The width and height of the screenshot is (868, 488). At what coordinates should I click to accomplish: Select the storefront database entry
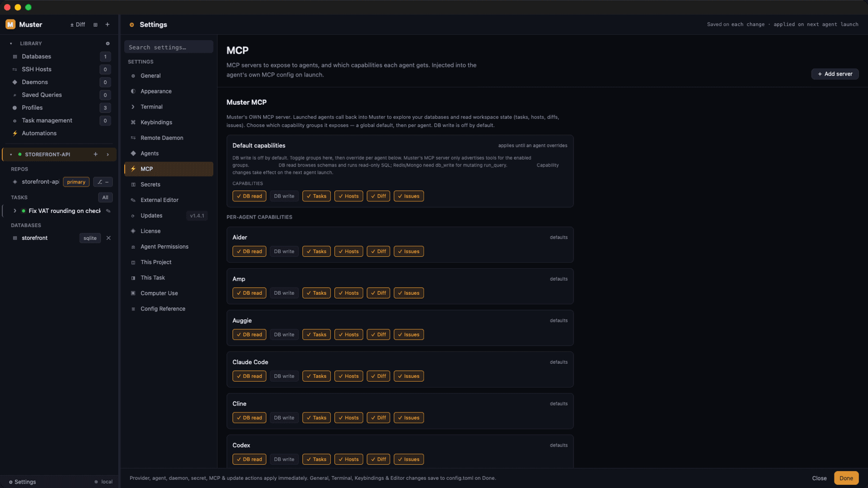point(35,238)
